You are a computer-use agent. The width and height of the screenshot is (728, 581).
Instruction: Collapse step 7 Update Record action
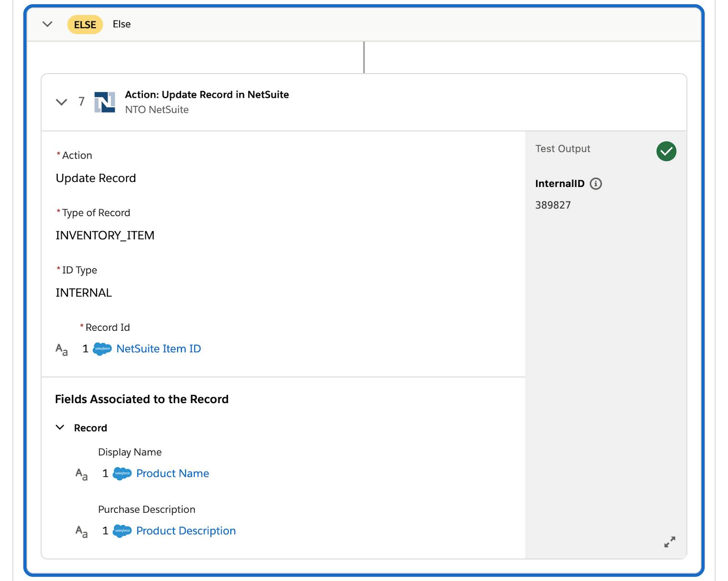[x=61, y=102]
